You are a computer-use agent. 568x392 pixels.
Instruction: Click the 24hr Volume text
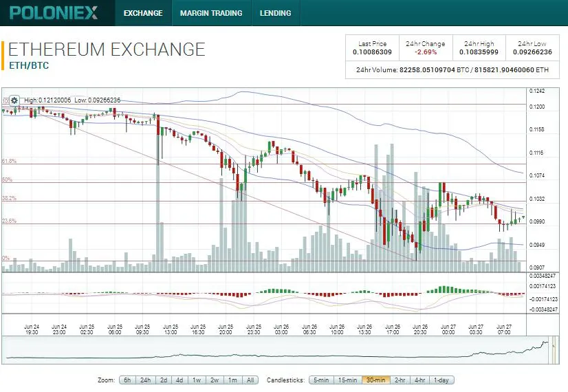pos(452,70)
